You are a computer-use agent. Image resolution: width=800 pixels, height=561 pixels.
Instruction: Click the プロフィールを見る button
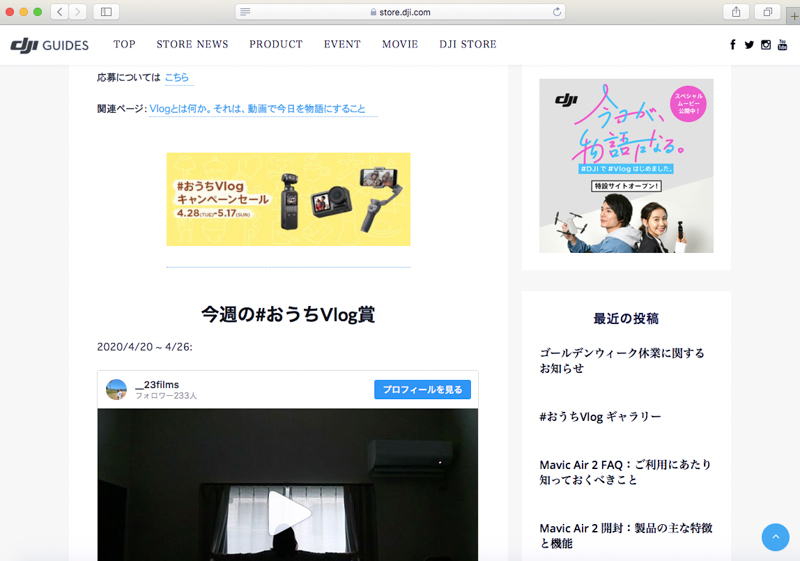point(422,390)
